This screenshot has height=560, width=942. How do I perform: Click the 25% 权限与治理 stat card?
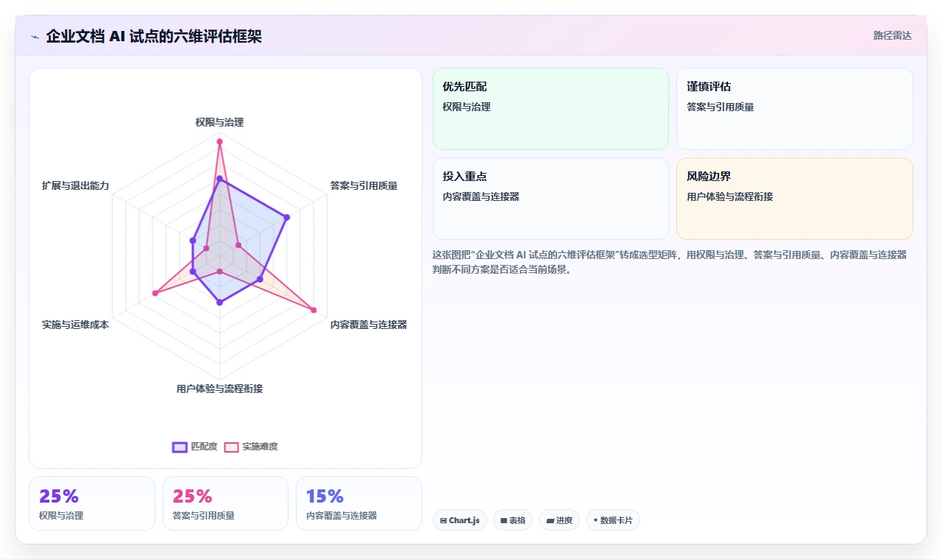click(x=92, y=503)
